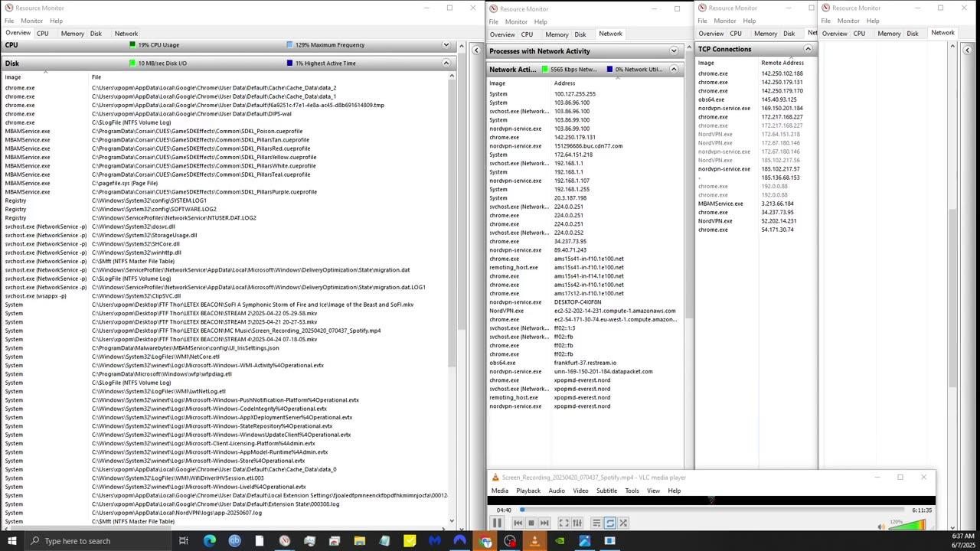
Task: Open the NVIDIA taskbar icon
Action: (560, 541)
